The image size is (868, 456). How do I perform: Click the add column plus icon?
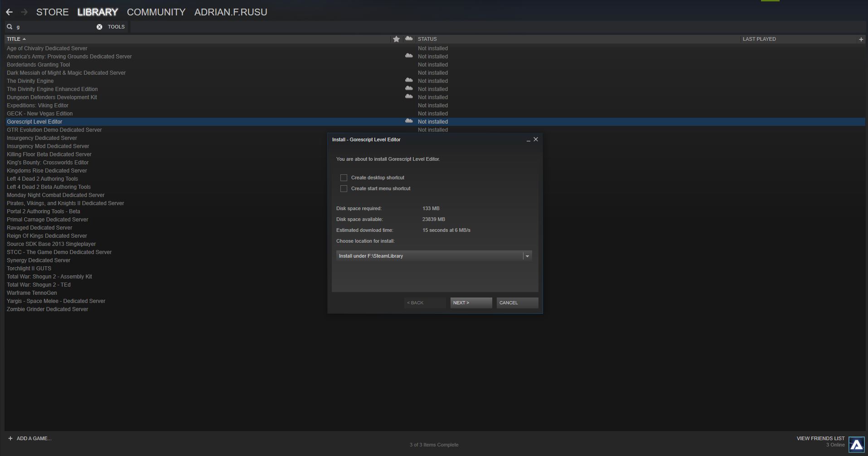[861, 39]
